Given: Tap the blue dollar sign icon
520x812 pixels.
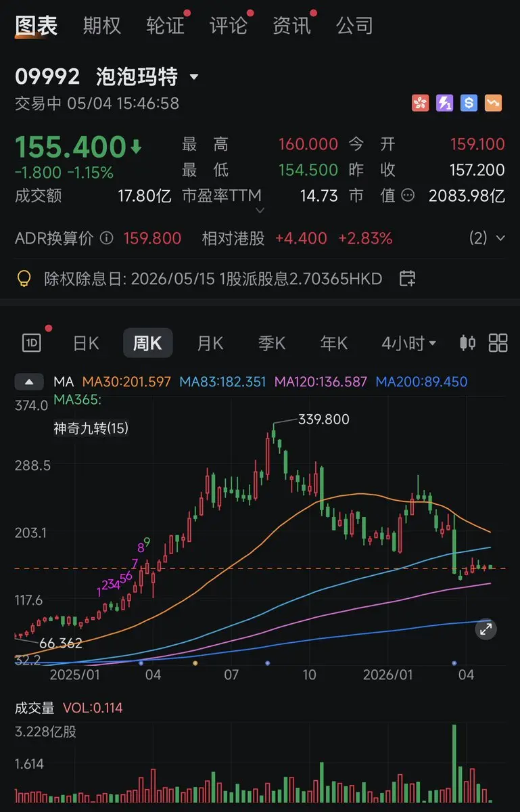Looking at the screenshot, I should [x=469, y=103].
